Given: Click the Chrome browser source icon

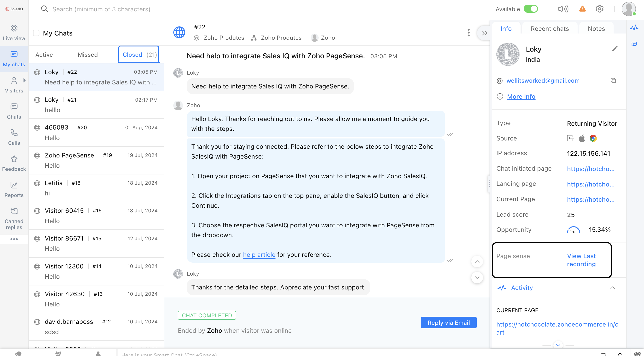Looking at the screenshot, I should [x=593, y=138].
